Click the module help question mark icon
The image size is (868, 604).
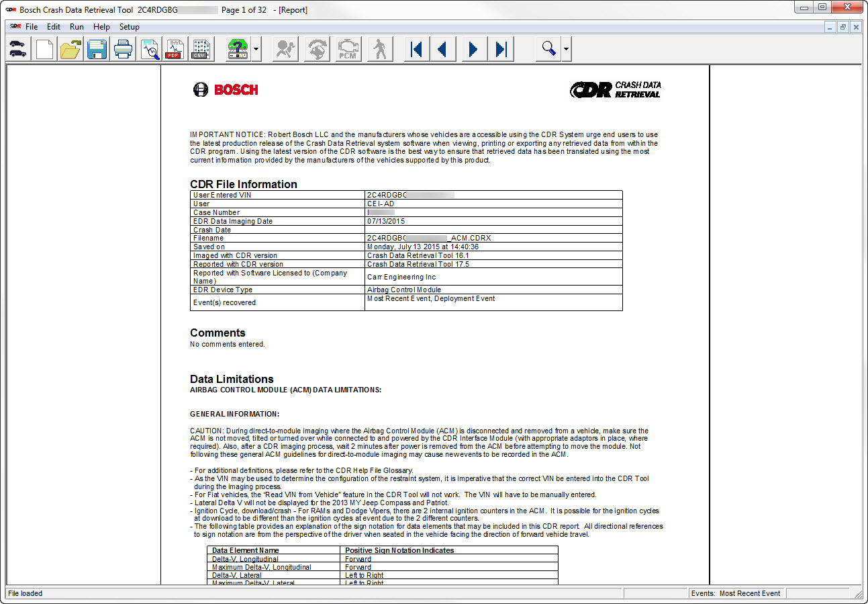[238, 49]
